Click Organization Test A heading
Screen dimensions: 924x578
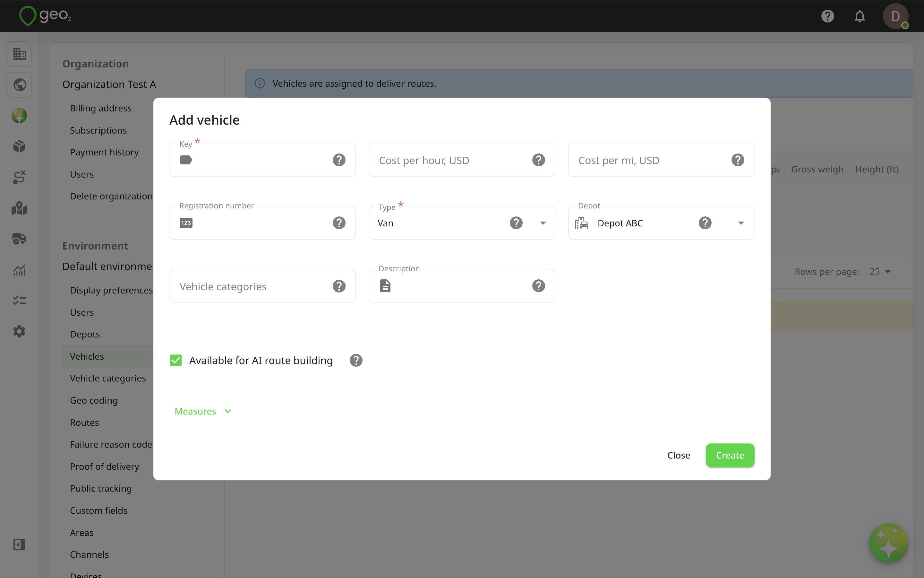pos(109,84)
